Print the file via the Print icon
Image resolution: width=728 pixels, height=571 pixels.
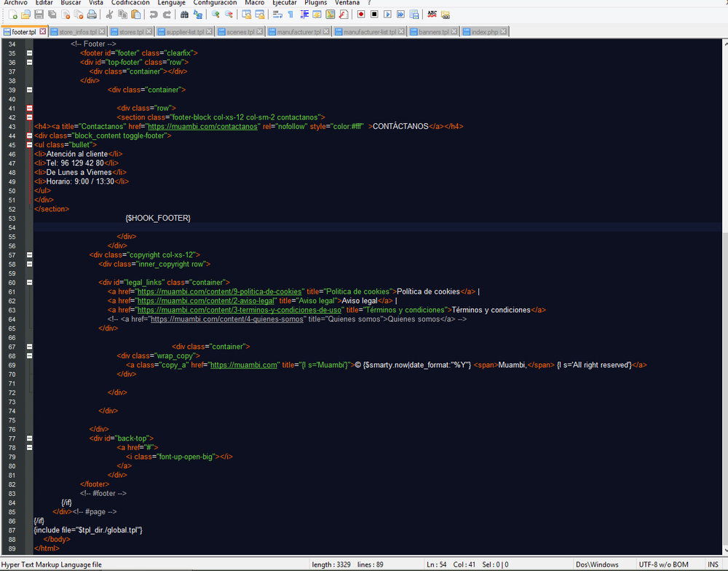click(x=92, y=13)
